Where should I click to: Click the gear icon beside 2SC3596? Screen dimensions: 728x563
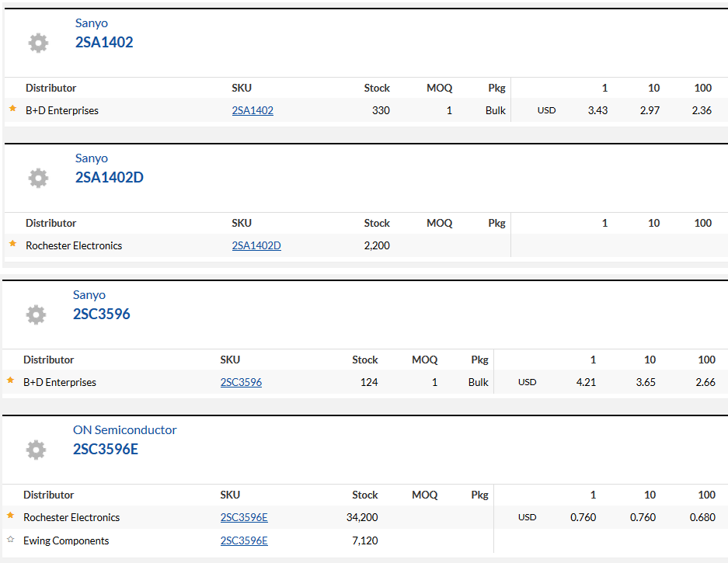pos(36,315)
